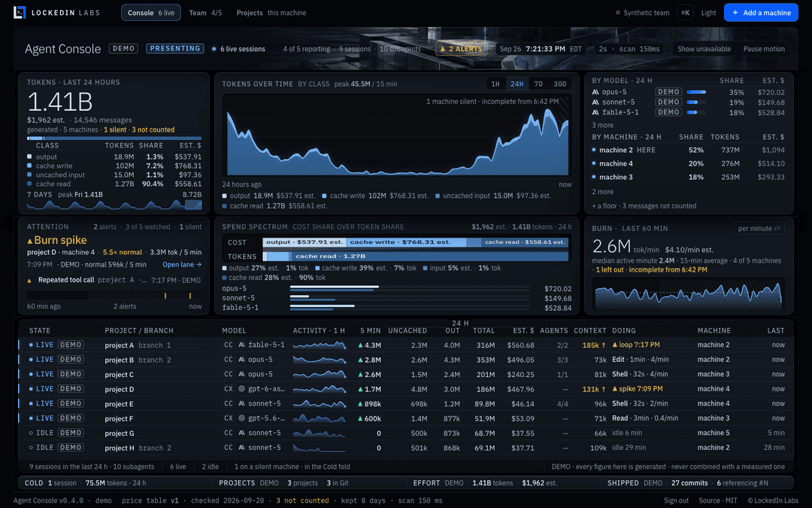Open the Source · MIT link
This screenshot has width=812, height=508.
coord(718,500)
